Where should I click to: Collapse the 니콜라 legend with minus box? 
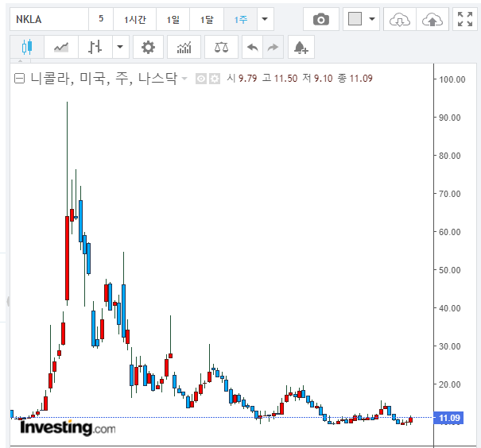tap(19, 79)
